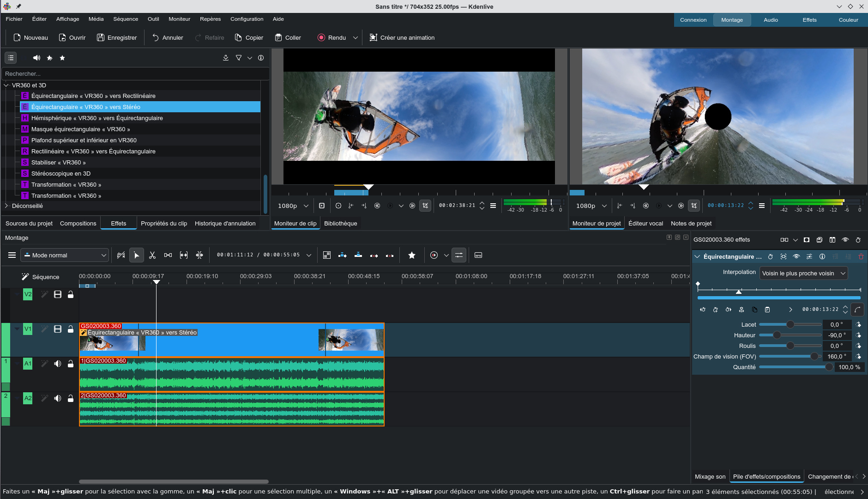Open the Mode normal dropdown
868x499 pixels.
[65, 255]
